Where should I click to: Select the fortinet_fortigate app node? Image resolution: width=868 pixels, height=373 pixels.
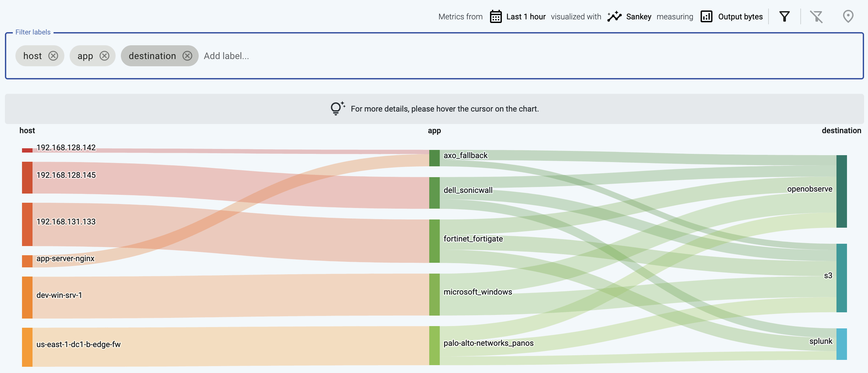click(434, 241)
